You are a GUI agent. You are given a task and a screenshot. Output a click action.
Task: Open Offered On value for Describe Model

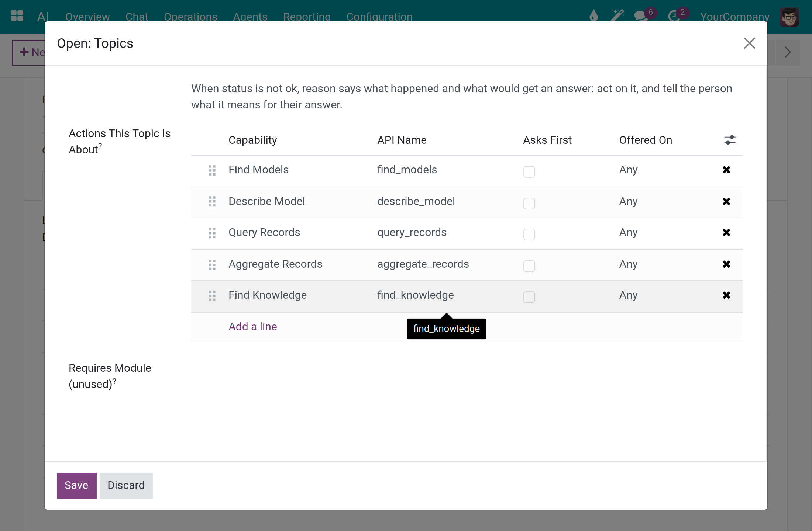click(628, 202)
